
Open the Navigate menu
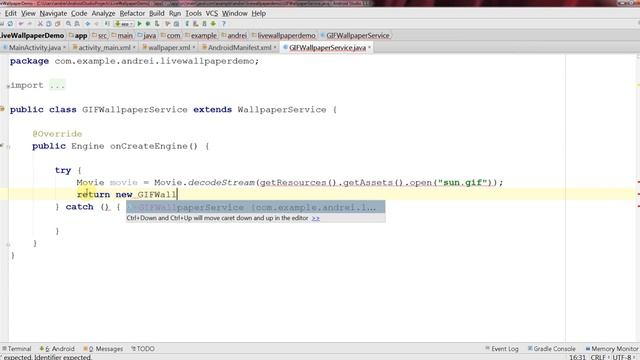coord(53,13)
